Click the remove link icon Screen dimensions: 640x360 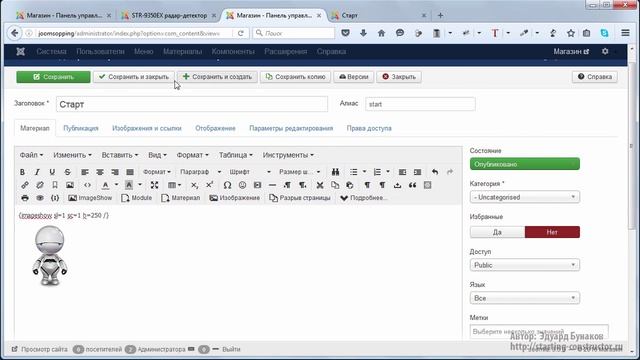point(40,185)
